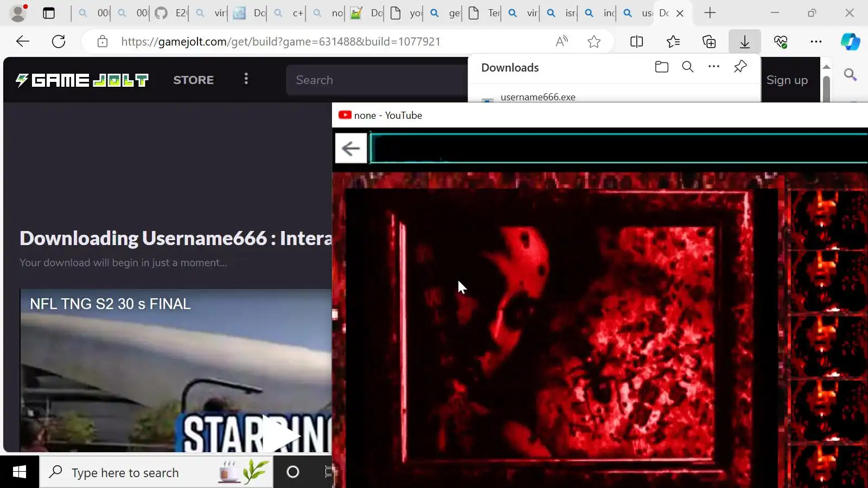Open the Tab actions menu icon
868x488 pixels.
point(49,13)
